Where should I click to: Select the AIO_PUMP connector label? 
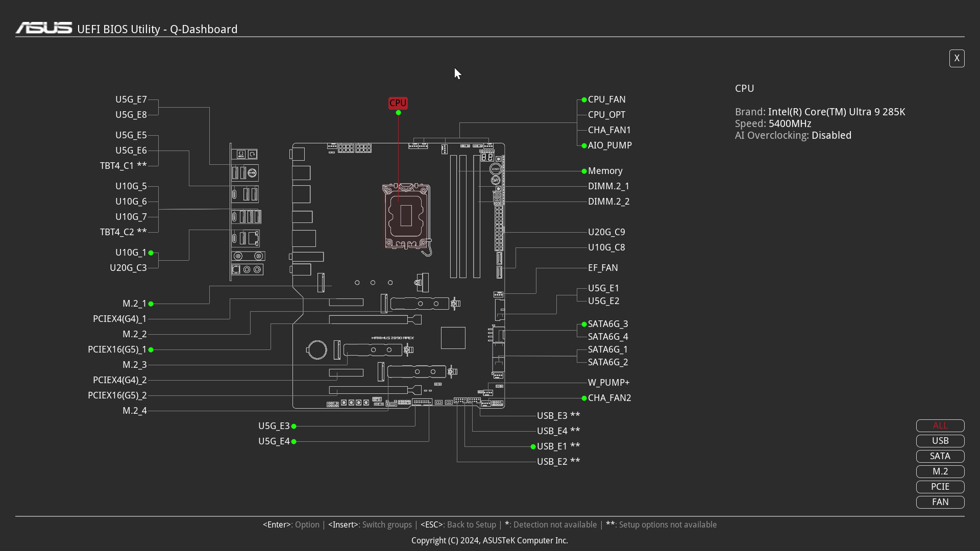coord(609,145)
